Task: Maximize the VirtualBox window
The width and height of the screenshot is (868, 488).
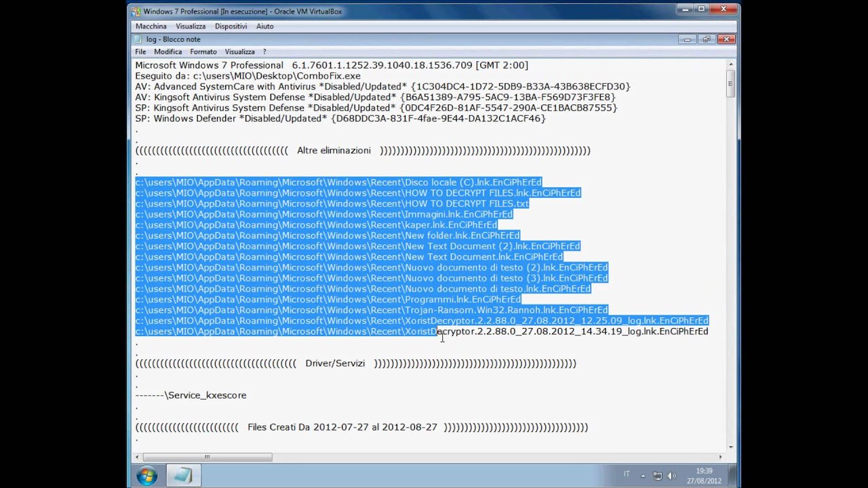Action: (x=701, y=9)
